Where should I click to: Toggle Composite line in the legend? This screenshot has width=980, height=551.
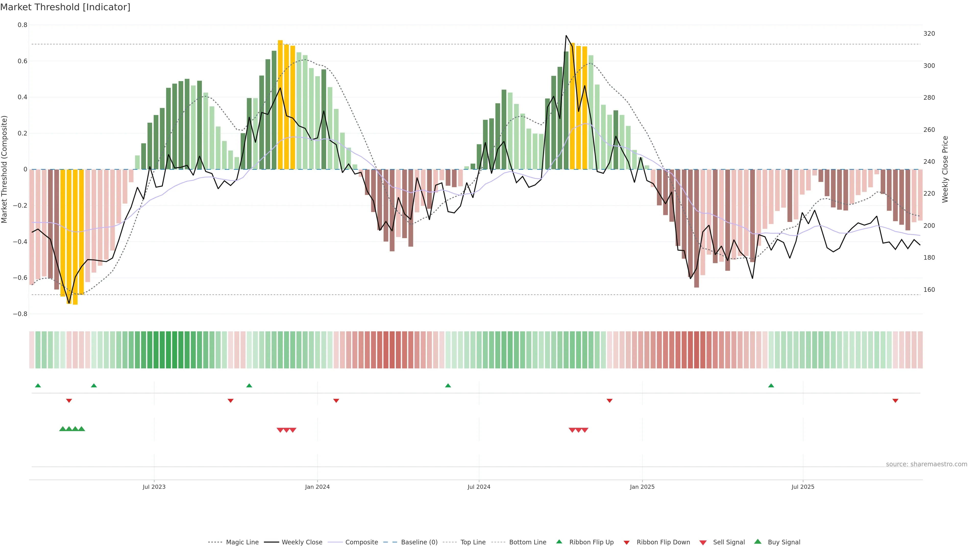(x=361, y=542)
